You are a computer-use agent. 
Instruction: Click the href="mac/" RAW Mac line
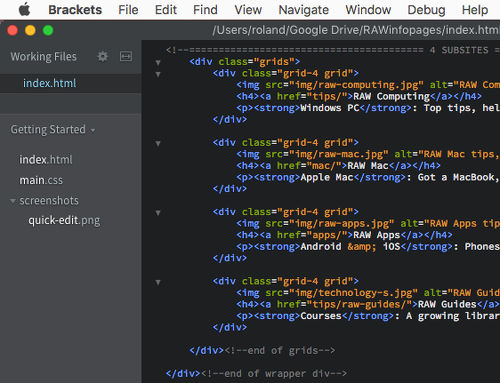pos(338,166)
